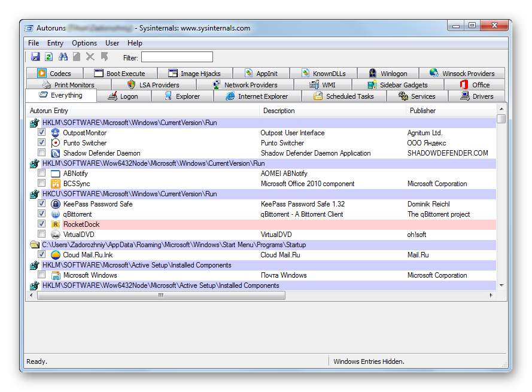
Task: Open the Entry menu
Action: 55,43
